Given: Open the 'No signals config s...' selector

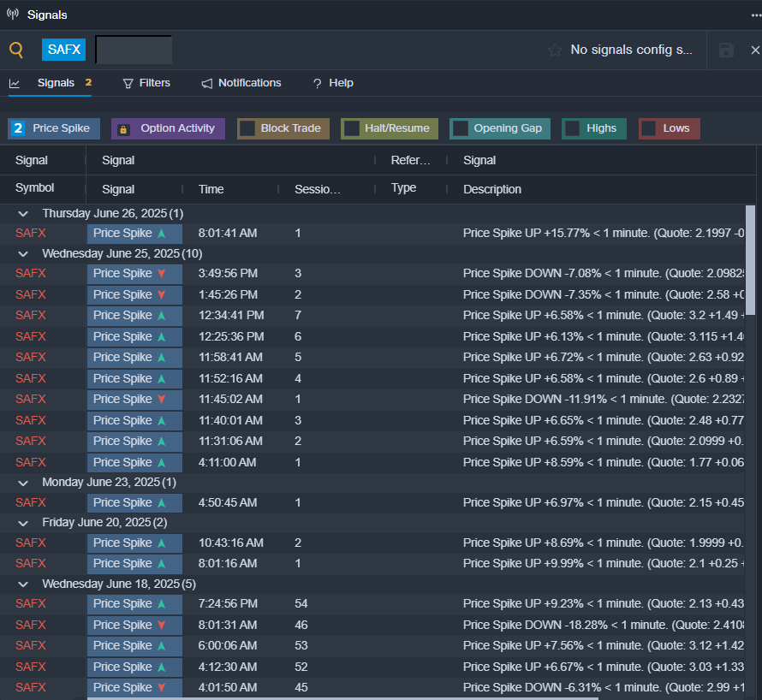Looking at the screenshot, I should coord(631,50).
